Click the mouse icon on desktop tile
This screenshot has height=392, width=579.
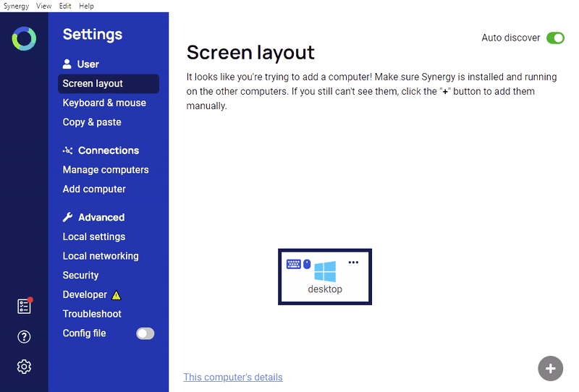coord(307,264)
